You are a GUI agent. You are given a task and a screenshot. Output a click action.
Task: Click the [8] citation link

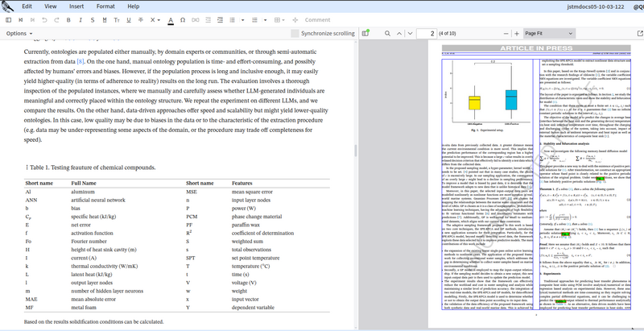coord(80,62)
